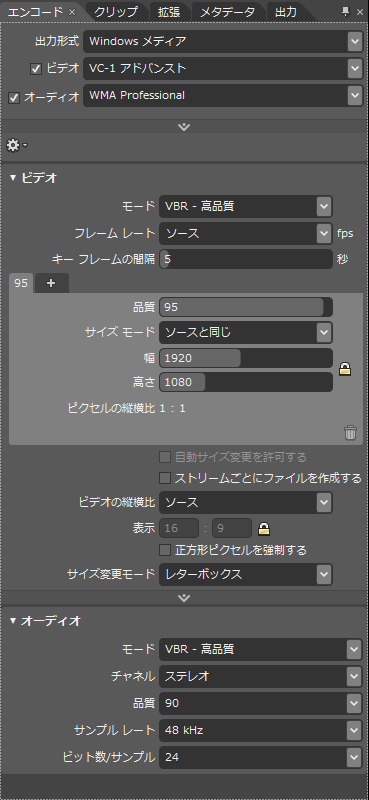Click the 表示 width field showing 16

coord(179,529)
